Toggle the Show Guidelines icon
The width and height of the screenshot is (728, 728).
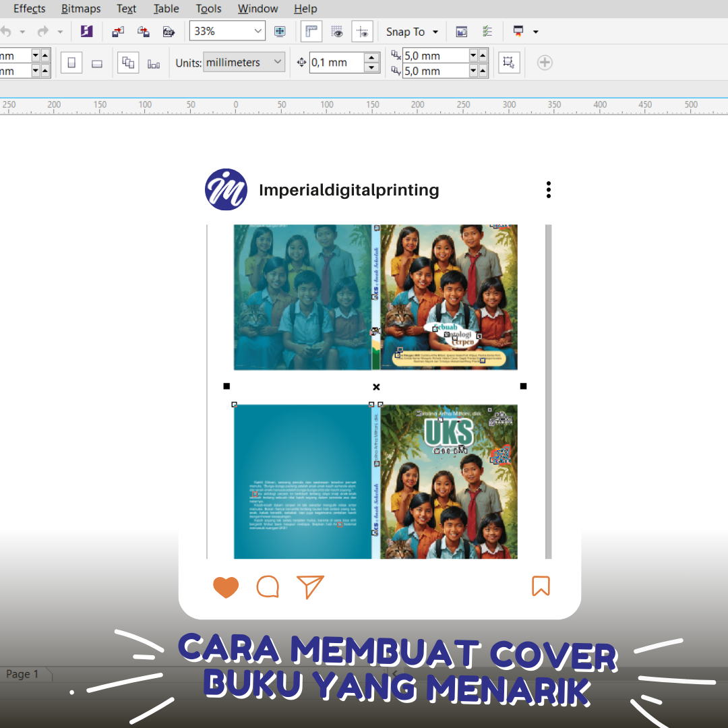(x=362, y=31)
